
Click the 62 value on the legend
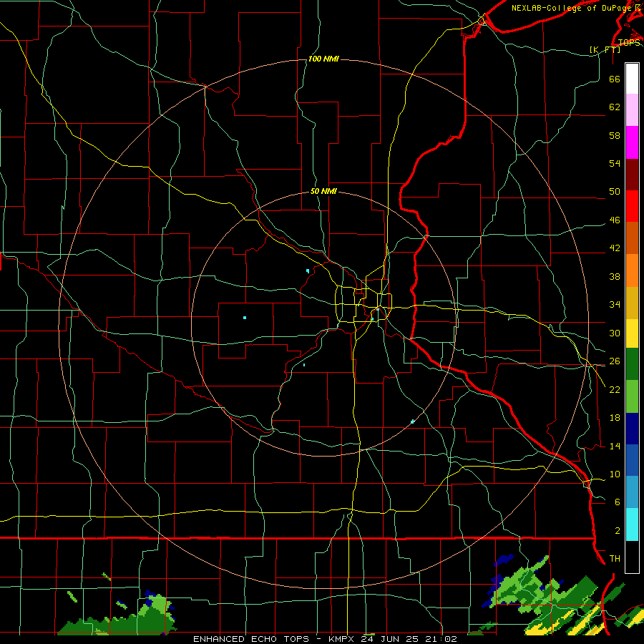point(615,107)
